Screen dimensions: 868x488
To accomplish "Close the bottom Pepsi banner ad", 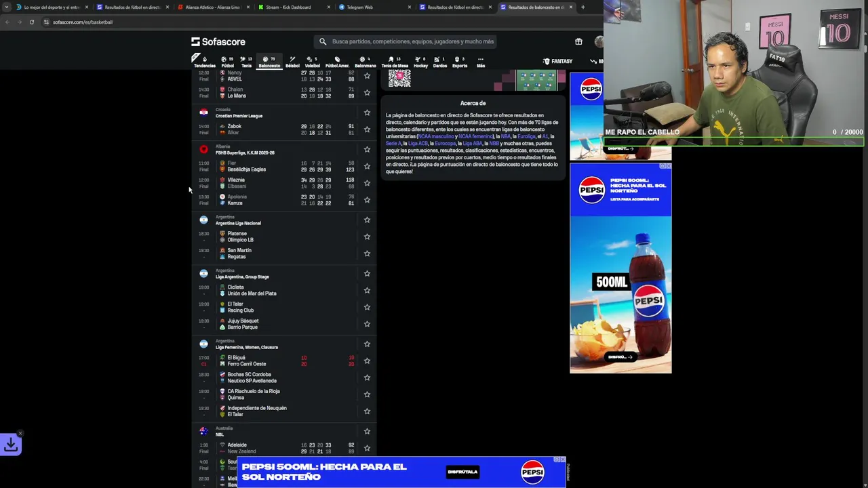I will (x=562, y=460).
